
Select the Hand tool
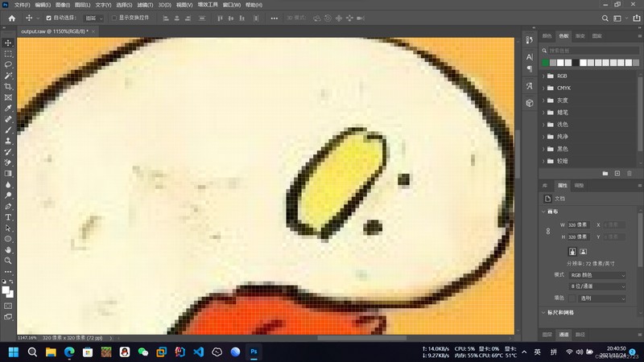[x=8, y=249]
